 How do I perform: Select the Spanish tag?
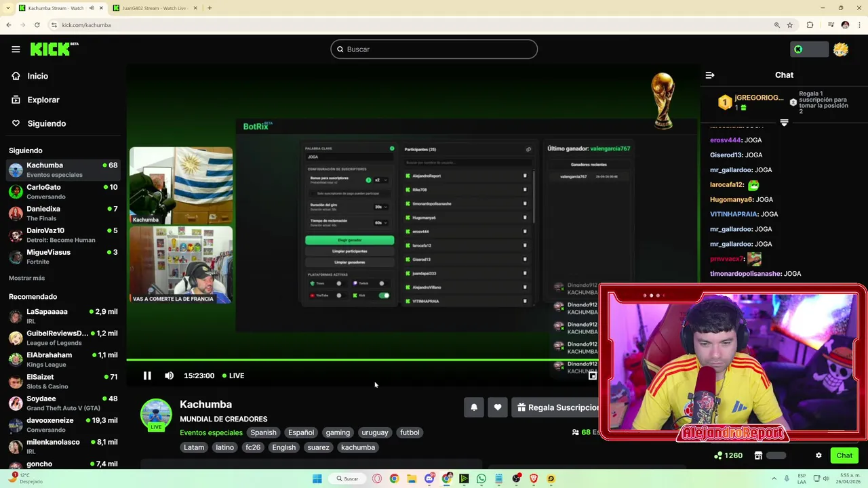point(263,432)
